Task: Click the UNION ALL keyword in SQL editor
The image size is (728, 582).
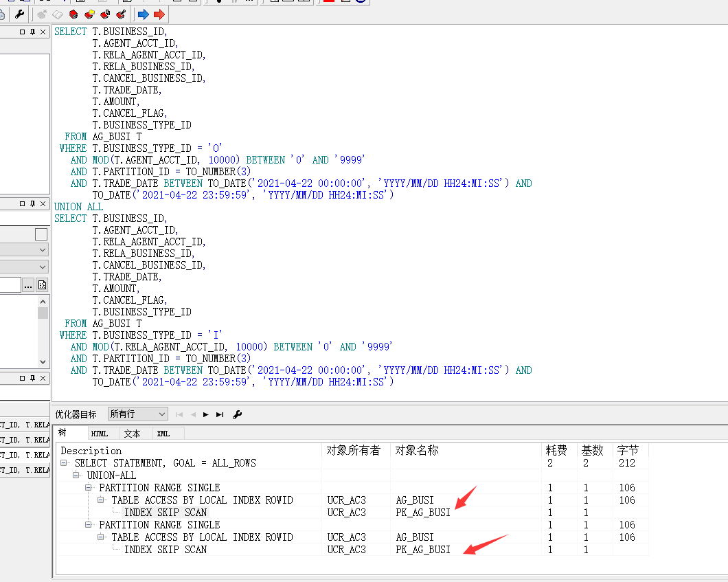Action: click(x=78, y=207)
